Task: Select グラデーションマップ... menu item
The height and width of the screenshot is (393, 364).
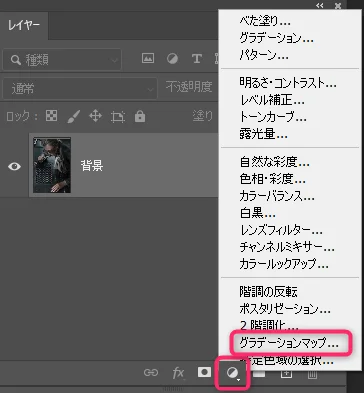Action: point(290,343)
